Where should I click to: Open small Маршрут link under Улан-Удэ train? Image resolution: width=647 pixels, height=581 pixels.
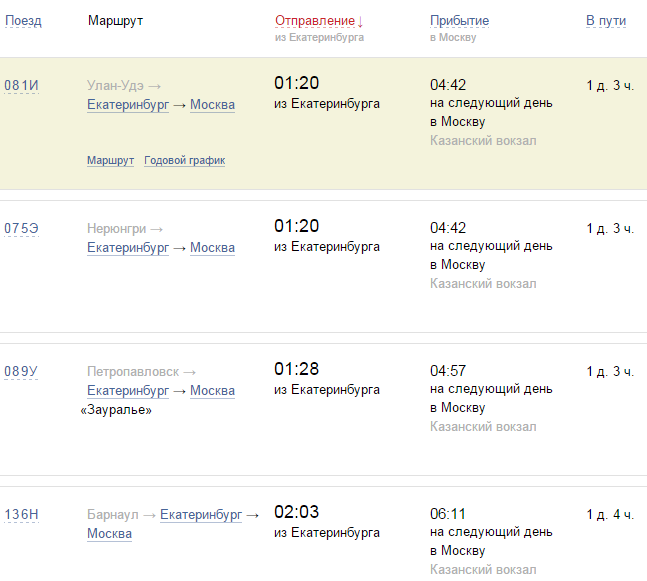pyautogui.click(x=110, y=160)
